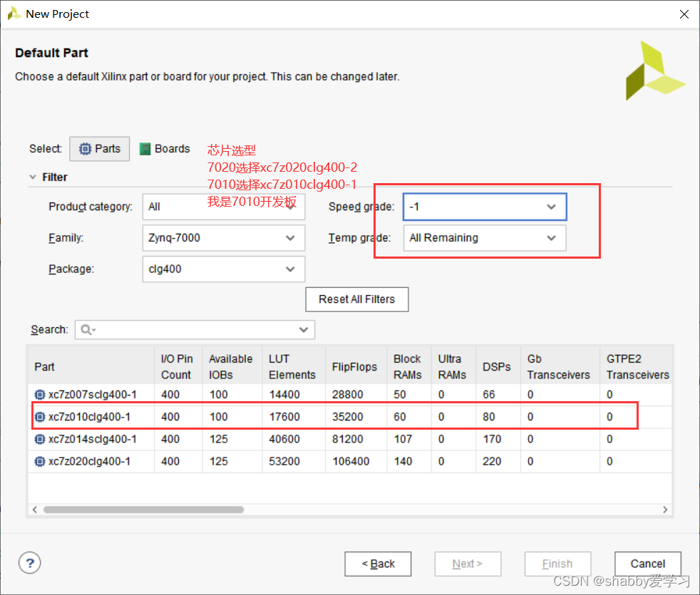Collapse the Filter section chevron
The image size is (700, 595).
33,177
